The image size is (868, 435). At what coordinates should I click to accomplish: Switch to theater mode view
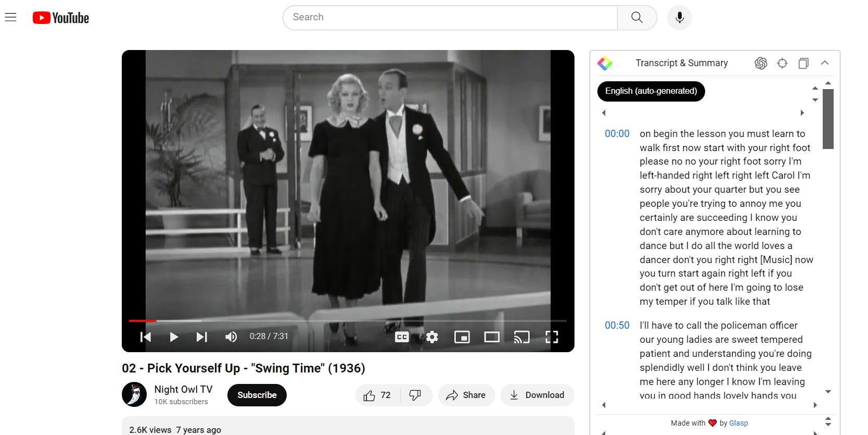(x=492, y=337)
